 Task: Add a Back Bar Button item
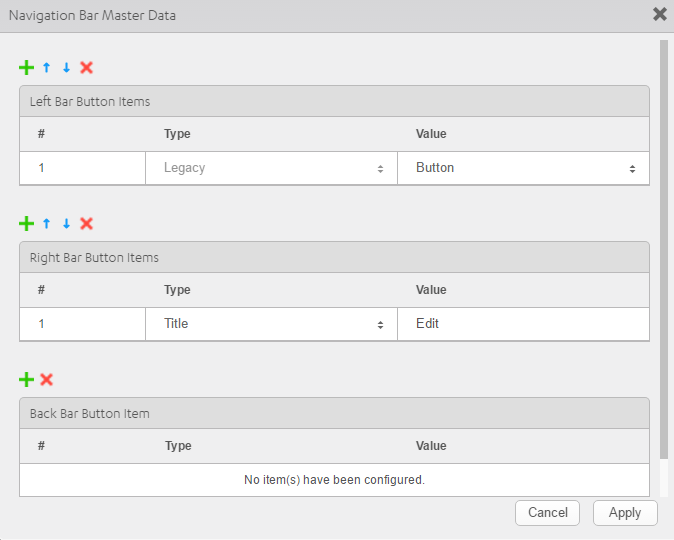pyautogui.click(x=26, y=380)
